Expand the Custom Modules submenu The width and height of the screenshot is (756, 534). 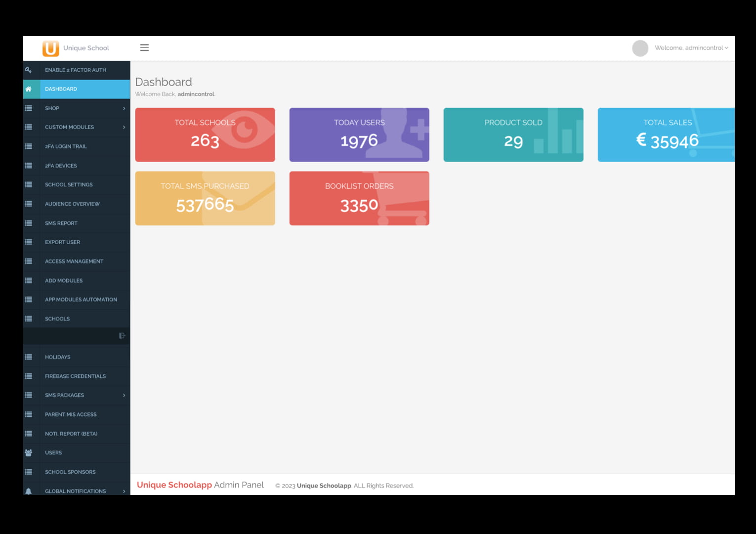coord(124,128)
